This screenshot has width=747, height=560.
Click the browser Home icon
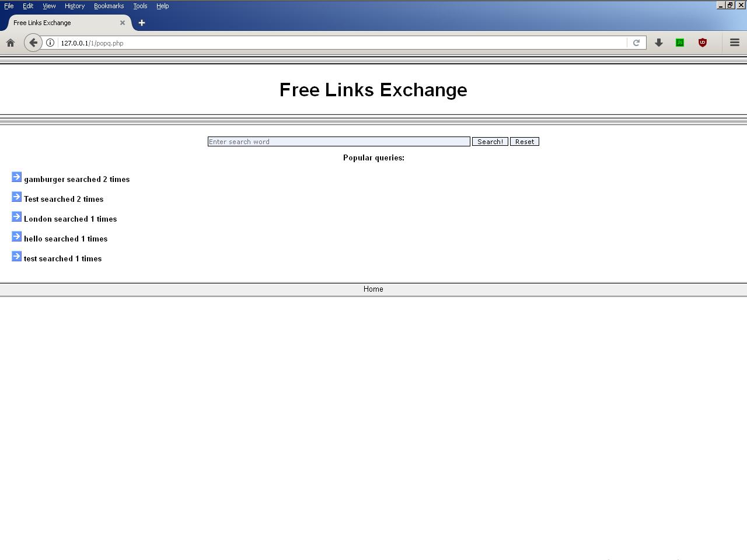tap(11, 43)
